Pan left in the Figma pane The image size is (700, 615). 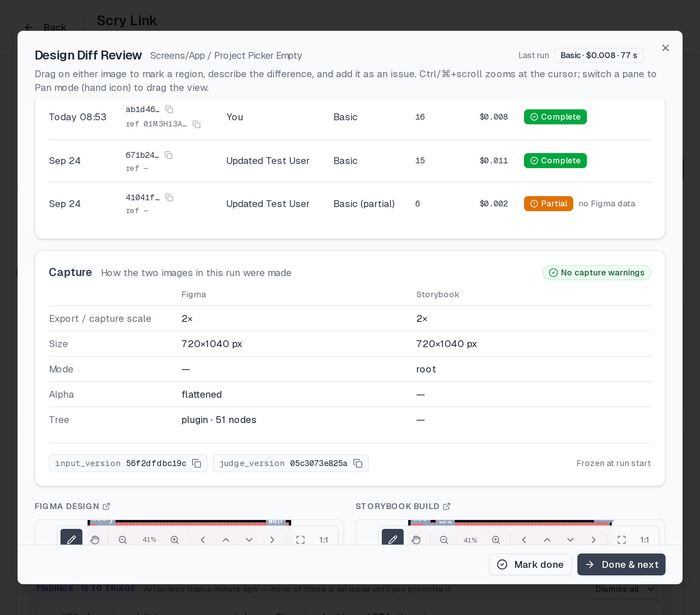pyautogui.click(x=203, y=540)
